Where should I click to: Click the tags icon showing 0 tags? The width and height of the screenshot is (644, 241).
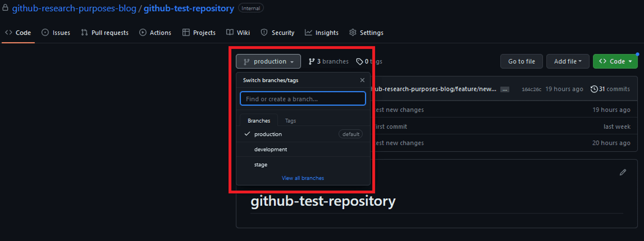(359, 62)
